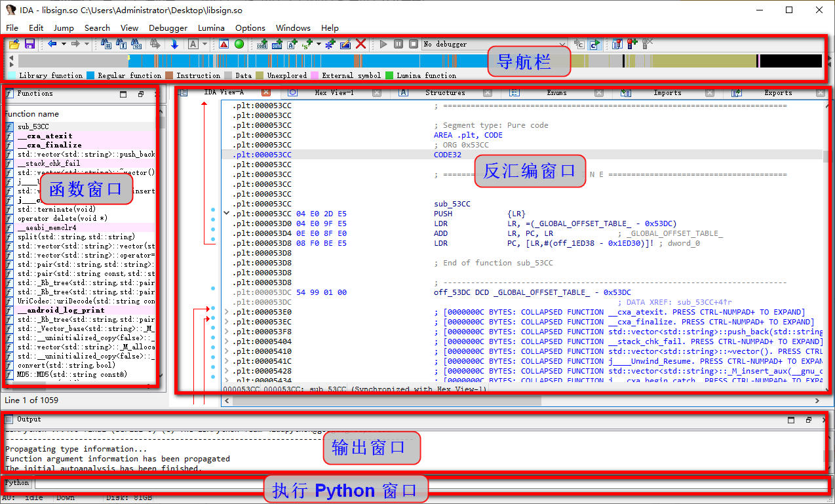The width and height of the screenshot is (835, 504).
Task: Click the red X delete icon
Action: [x=361, y=44]
